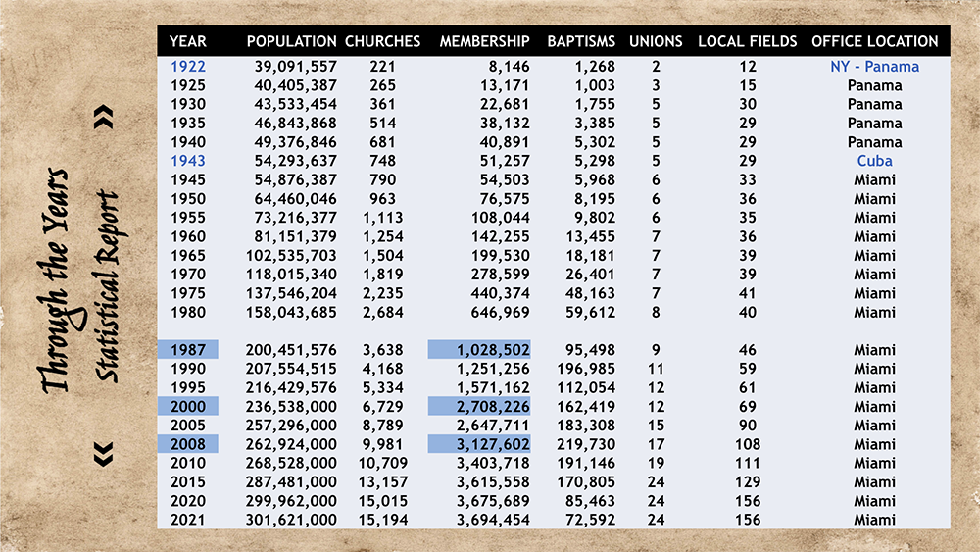Click the 1925 year cell

click(x=188, y=85)
